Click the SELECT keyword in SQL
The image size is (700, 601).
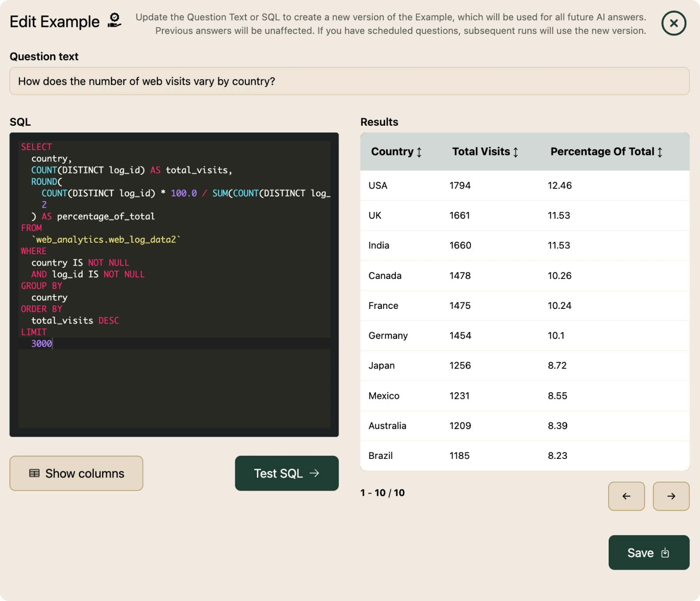coord(37,146)
